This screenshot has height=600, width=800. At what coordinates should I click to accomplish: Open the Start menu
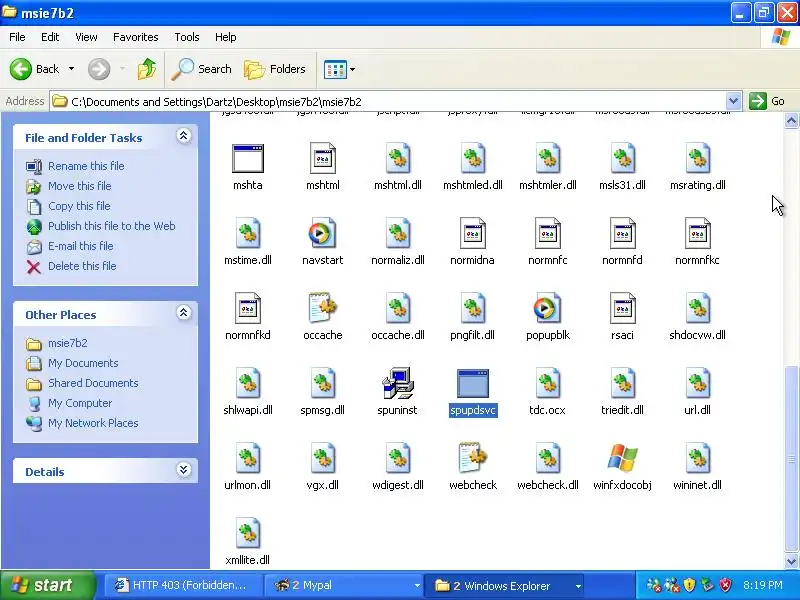(x=47, y=586)
